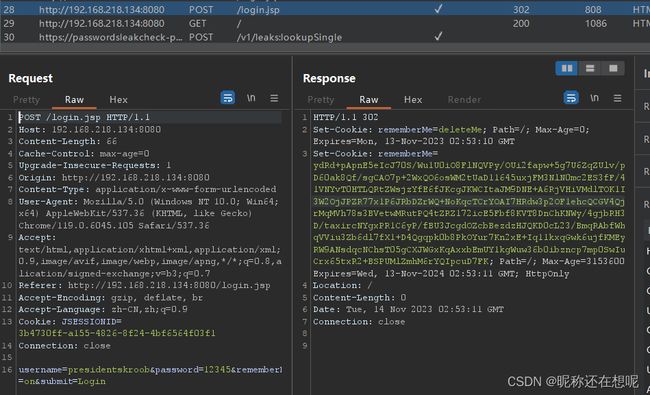Image resolution: width=650 pixels, height=395 pixels.
Task: Click the Content-Type header in request
Action: pos(147,189)
